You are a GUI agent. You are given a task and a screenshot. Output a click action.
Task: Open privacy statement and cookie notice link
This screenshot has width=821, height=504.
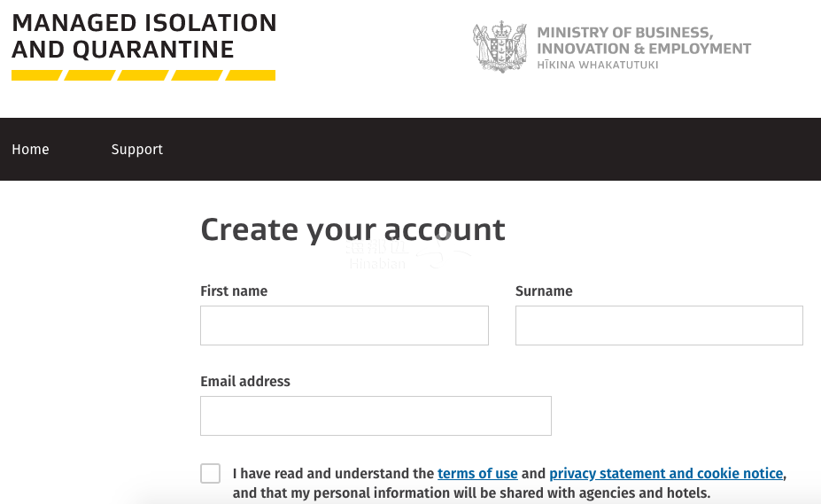pos(666,473)
